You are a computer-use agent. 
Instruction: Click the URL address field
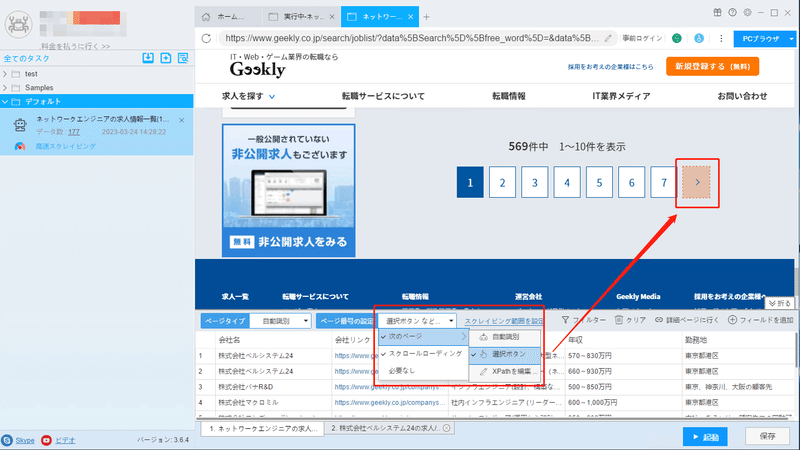(412, 38)
